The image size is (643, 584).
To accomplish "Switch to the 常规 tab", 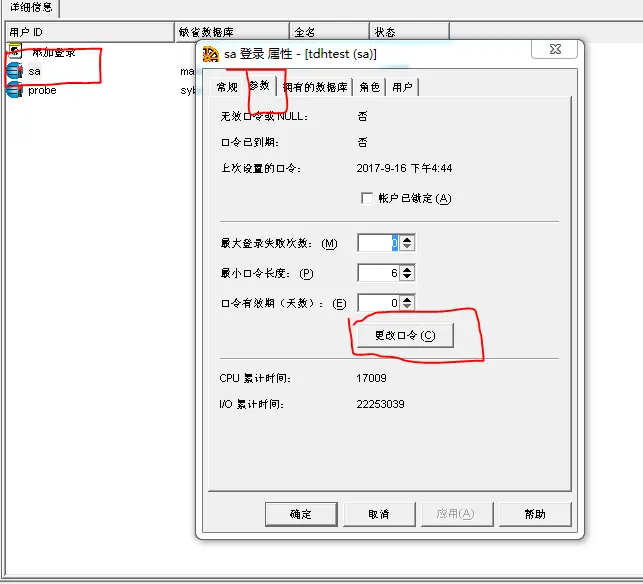I will click(228, 87).
